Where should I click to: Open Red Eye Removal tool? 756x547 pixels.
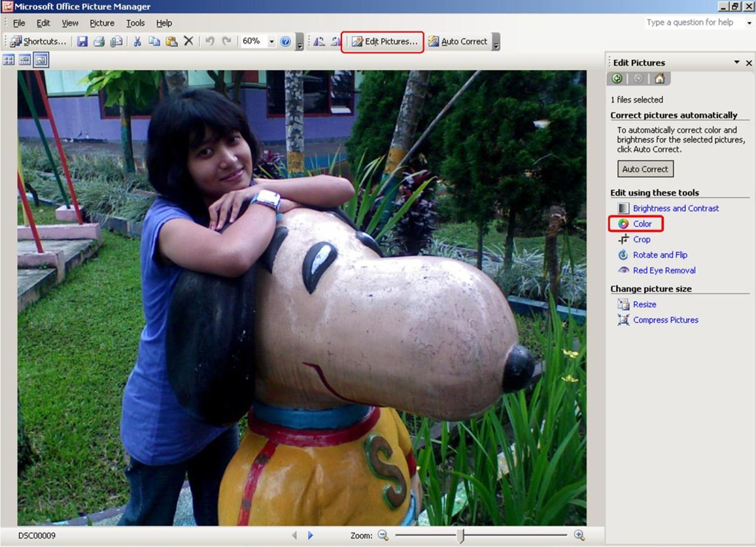point(664,270)
